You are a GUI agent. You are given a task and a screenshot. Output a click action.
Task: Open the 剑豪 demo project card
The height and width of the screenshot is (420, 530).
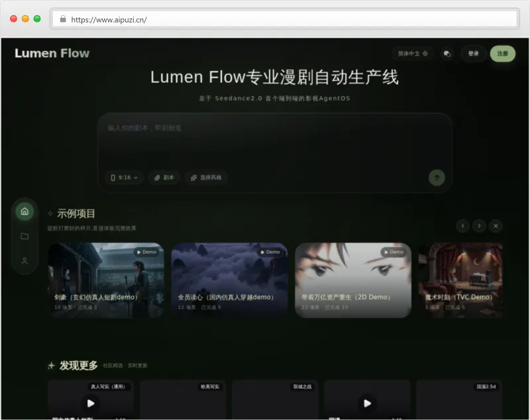tap(106, 280)
